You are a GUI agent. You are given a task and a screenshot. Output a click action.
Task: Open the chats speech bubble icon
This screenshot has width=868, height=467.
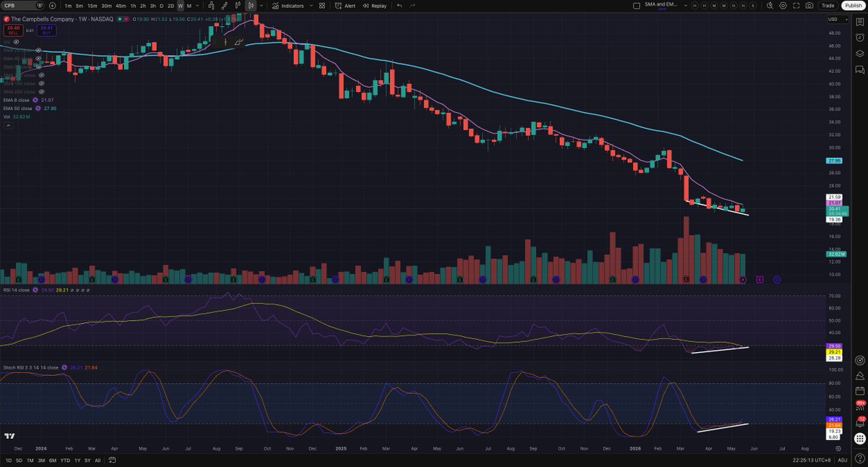point(859,69)
